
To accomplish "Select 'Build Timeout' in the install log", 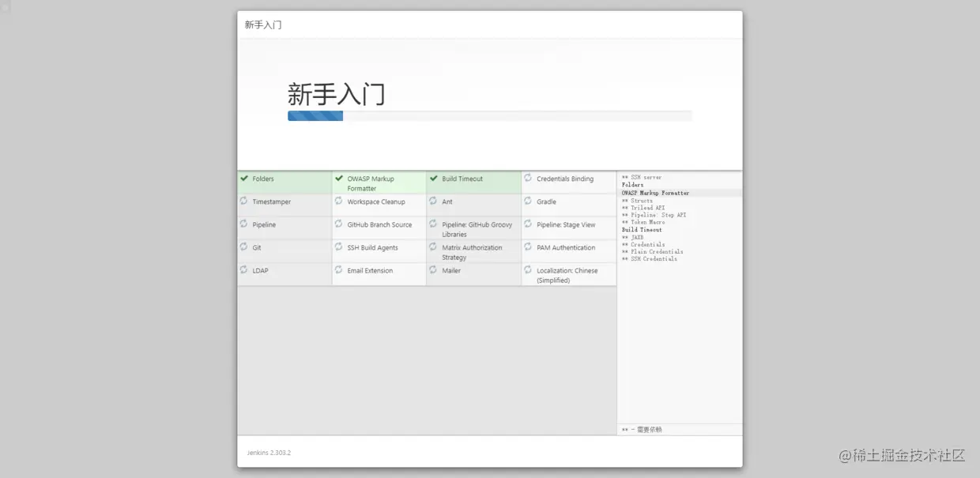I will tap(642, 230).
